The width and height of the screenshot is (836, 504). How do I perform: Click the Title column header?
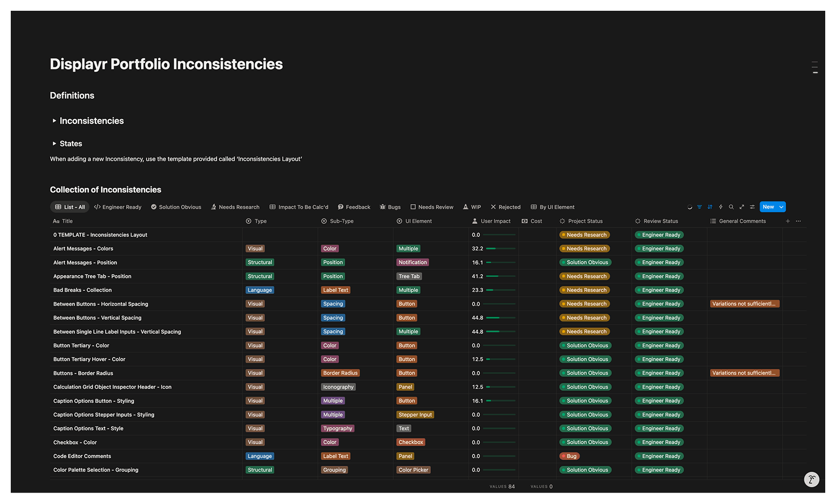(x=62, y=221)
